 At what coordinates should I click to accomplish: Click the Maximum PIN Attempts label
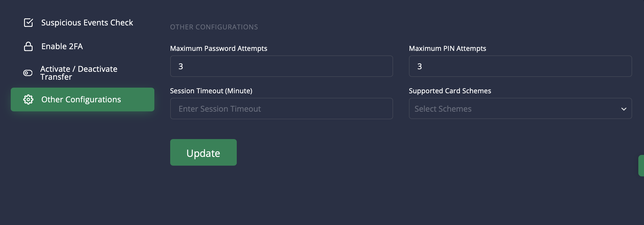click(447, 49)
